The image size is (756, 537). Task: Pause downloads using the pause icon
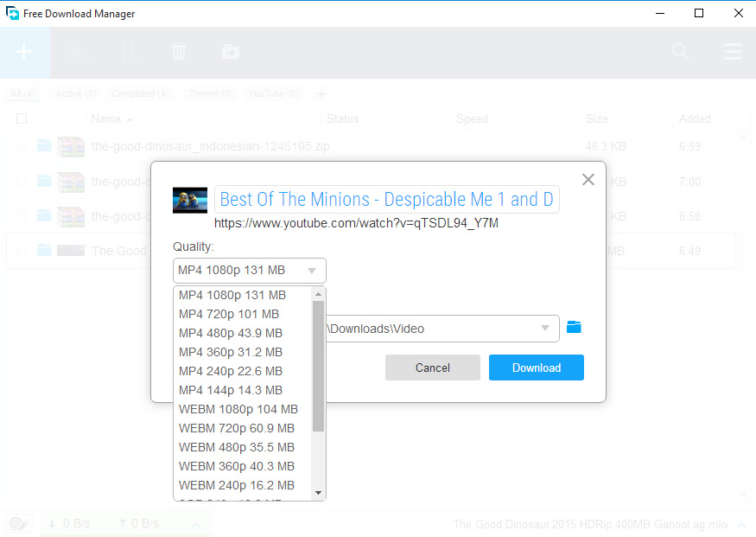pyautogui.click(x=128, y=52)
